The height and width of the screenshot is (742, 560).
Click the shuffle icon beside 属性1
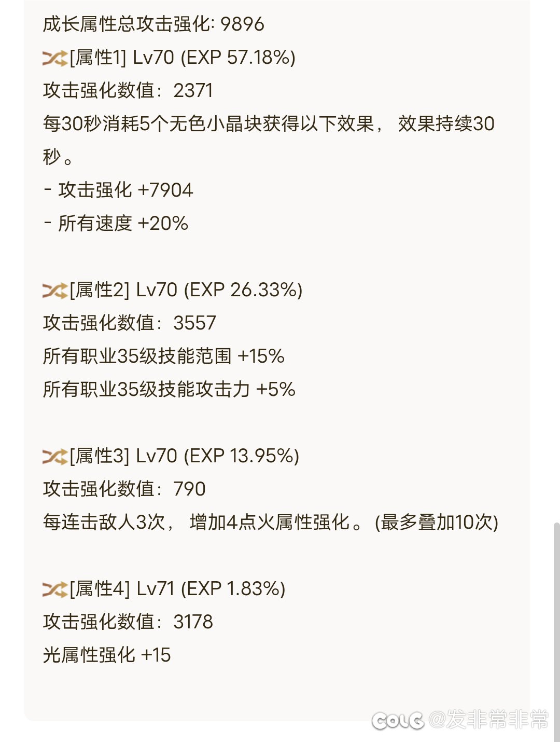pos(55,58)
